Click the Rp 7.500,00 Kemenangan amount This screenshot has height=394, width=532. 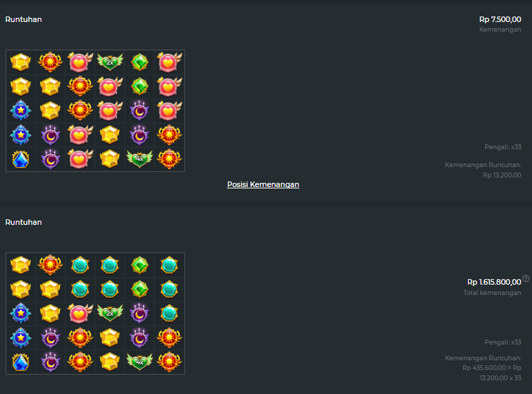[x=500, y=19]
